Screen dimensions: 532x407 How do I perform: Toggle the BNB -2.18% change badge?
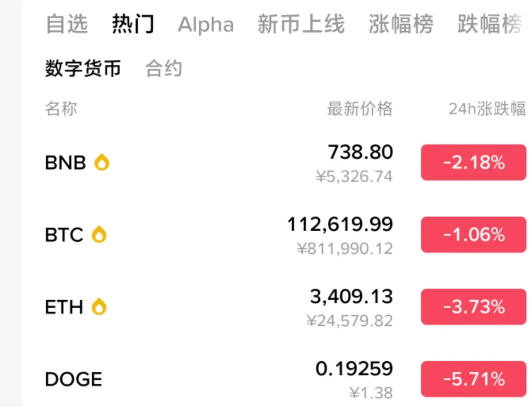[474, 162]
